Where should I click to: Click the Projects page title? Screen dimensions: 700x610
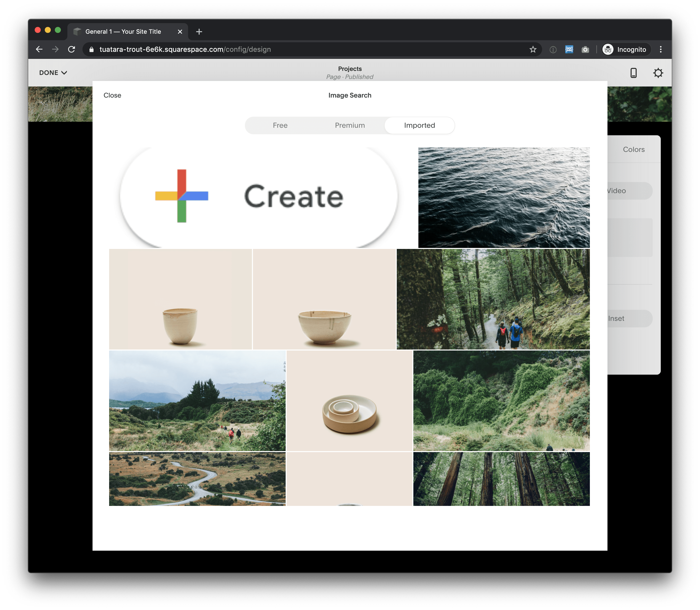click(x=350, y=69)
